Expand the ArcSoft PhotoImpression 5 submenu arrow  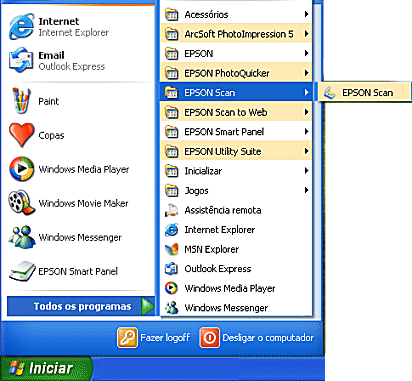[306, 34]
